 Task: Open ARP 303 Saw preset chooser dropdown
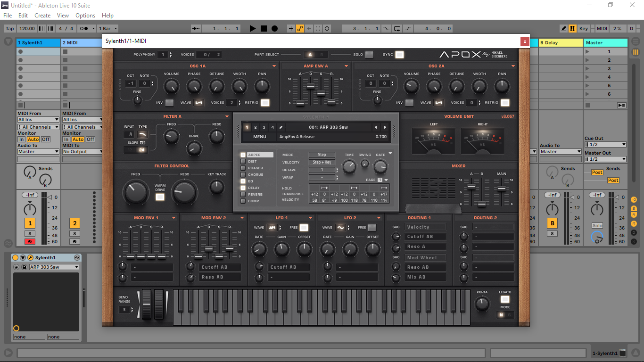point(54,267)
